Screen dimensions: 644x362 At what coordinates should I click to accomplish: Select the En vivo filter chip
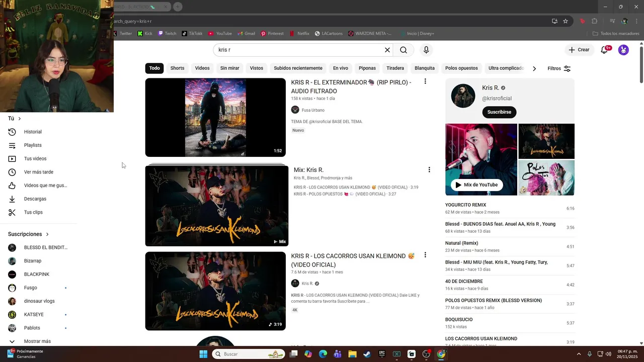(x=341, y=68)
